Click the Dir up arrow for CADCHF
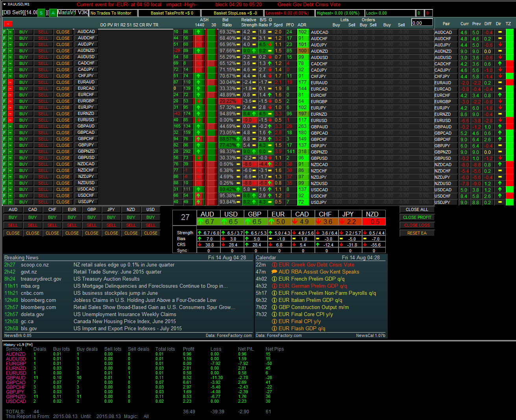Screen dimensions: 516x420 (x=500, y=63)
